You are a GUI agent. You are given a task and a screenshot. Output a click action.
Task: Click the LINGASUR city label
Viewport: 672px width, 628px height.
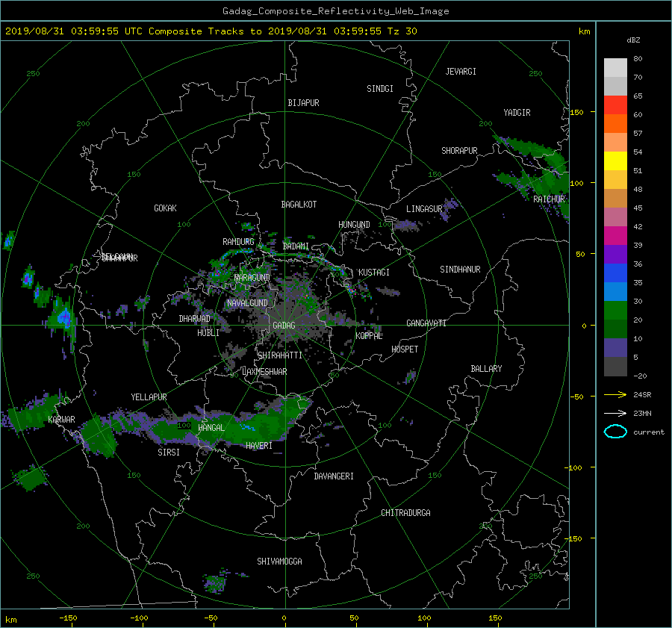(x=424, y=209)
